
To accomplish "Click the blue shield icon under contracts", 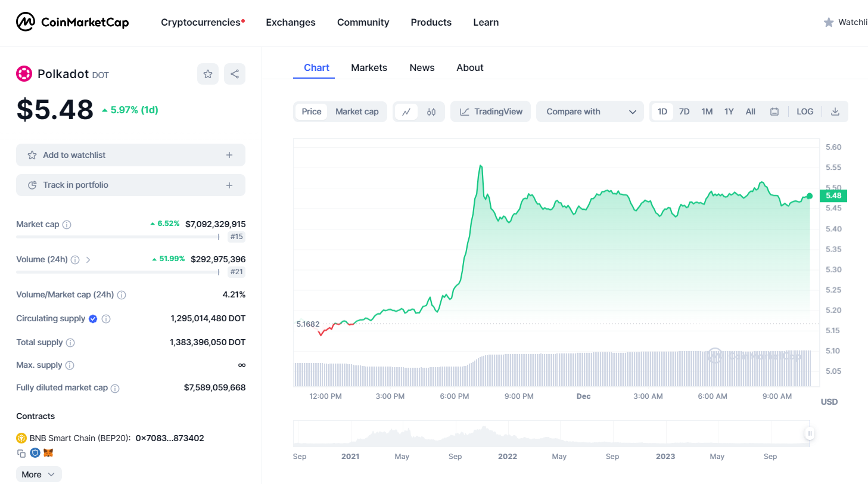I will pyautogui.click(x=35, y=453).
